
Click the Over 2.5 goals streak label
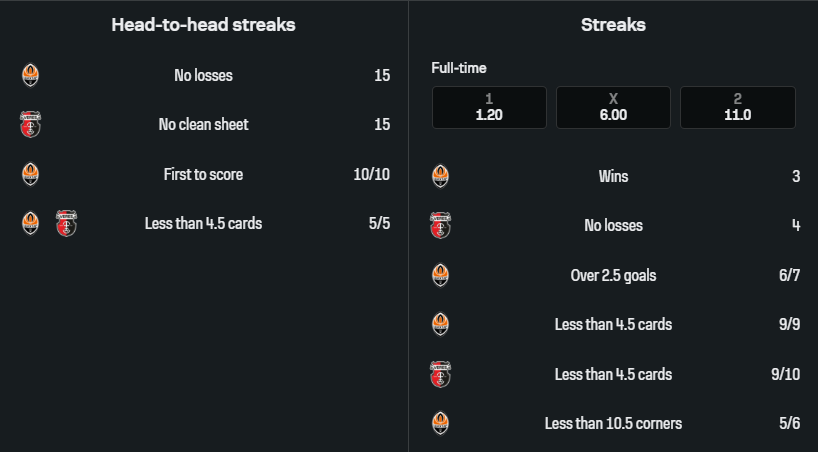613,275
